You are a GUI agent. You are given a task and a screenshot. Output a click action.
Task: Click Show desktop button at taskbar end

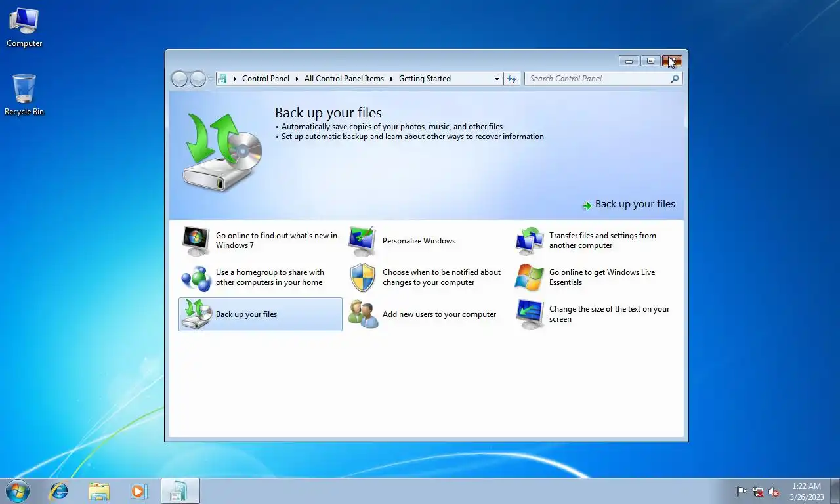coord(835,491)
